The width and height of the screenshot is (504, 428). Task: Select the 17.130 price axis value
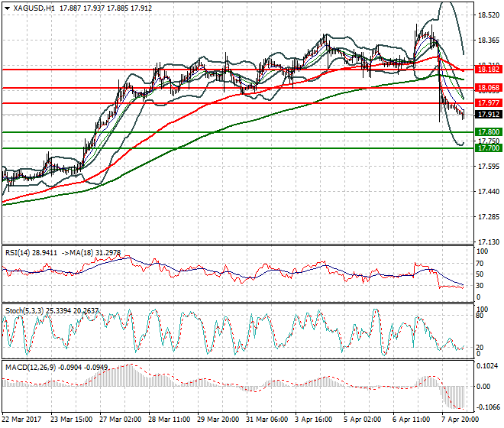(489, 242)
